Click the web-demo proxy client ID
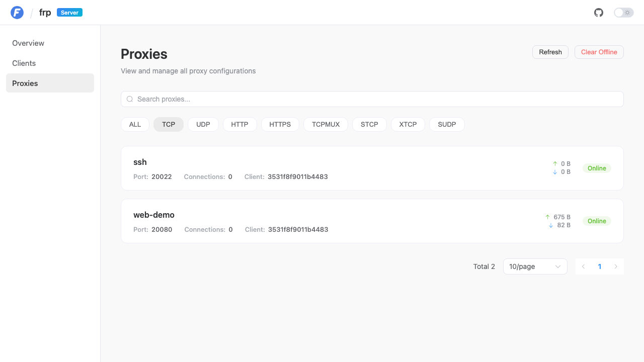Screen dimensions: 644x362 [298, 230]
